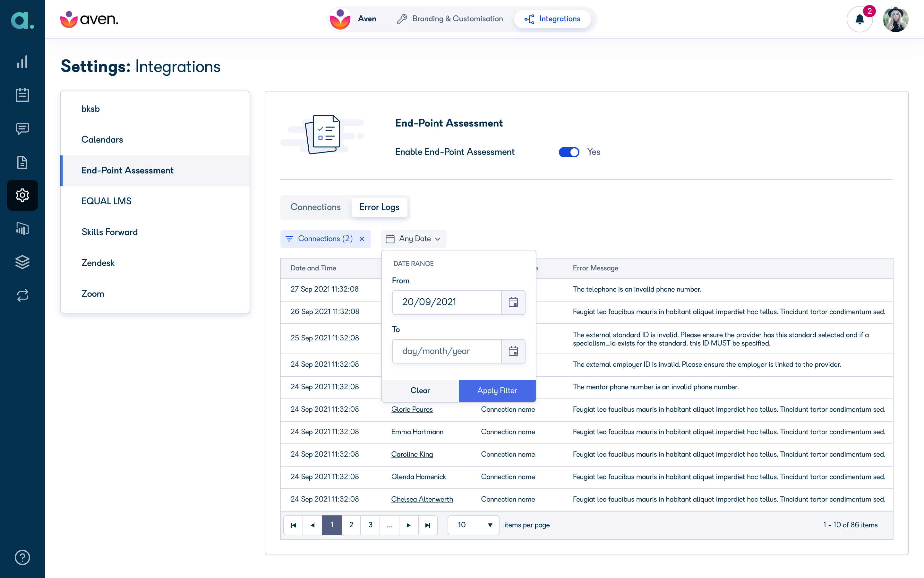Image resolution: width=924 pixels, height=578 pixels.
Task: Click the End-Point Assessment document illustration
Action: tap(323, 135)
